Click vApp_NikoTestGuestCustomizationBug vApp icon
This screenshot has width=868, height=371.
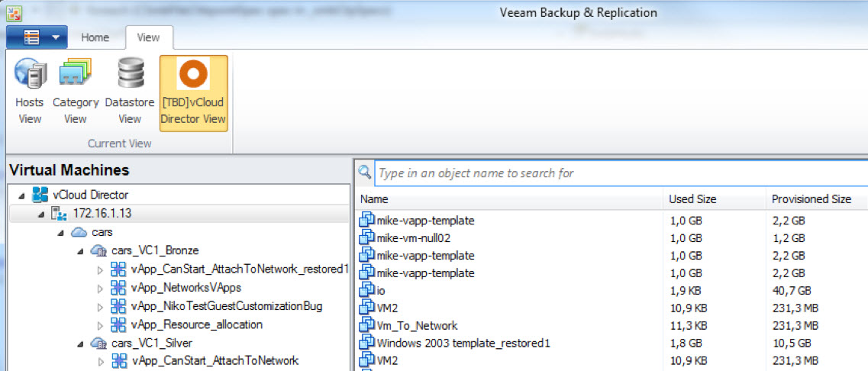click(x=118, y=305)
